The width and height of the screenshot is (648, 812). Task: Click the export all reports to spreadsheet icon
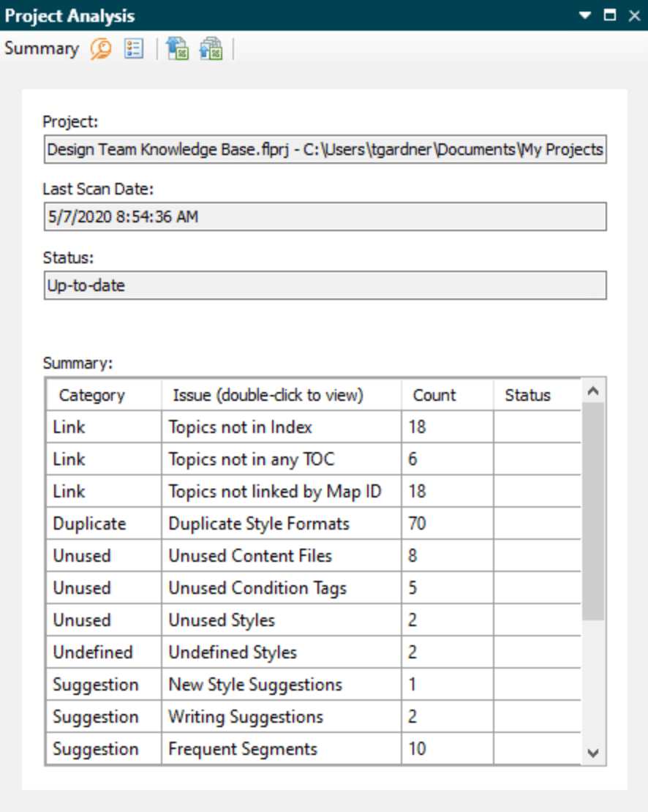point(211,49)
